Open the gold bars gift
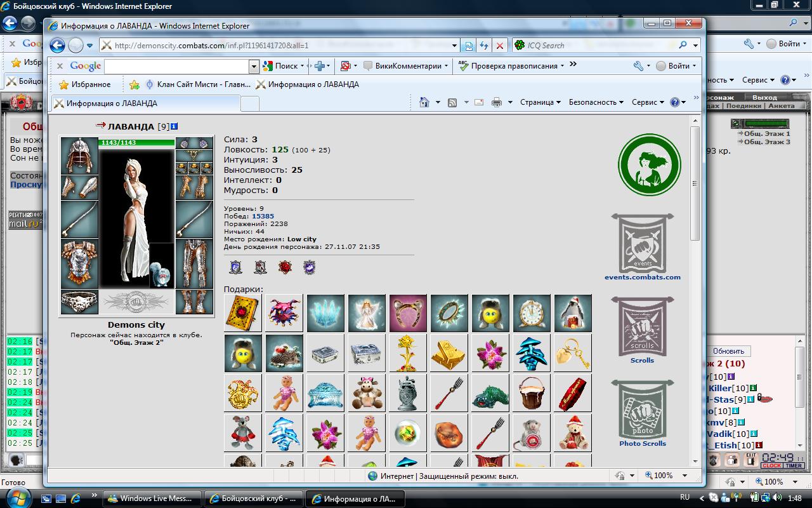The image size is (812, 508). (449, 353)
